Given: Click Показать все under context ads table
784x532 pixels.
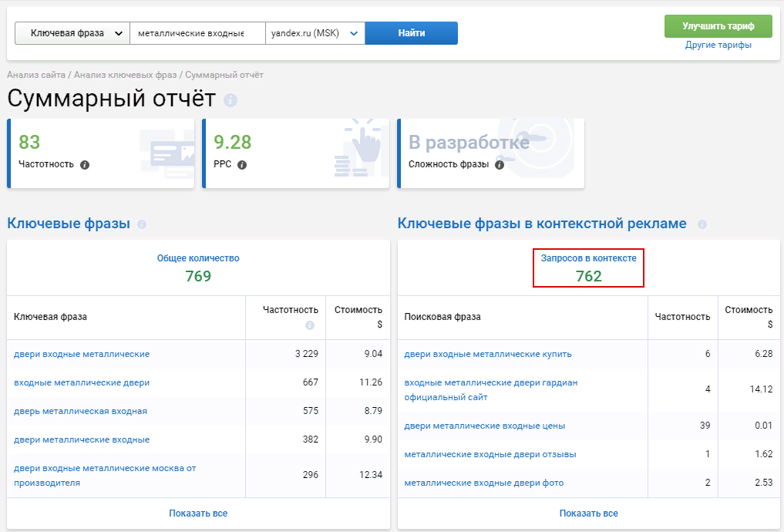Looking at the screenshot, I should 588,513.
